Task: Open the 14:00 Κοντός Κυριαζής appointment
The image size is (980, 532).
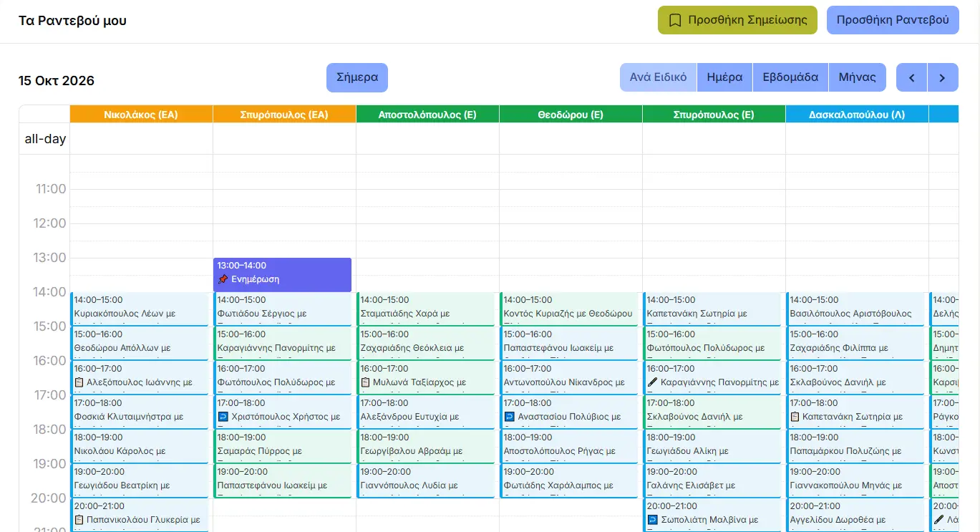Action: (568, 309)
